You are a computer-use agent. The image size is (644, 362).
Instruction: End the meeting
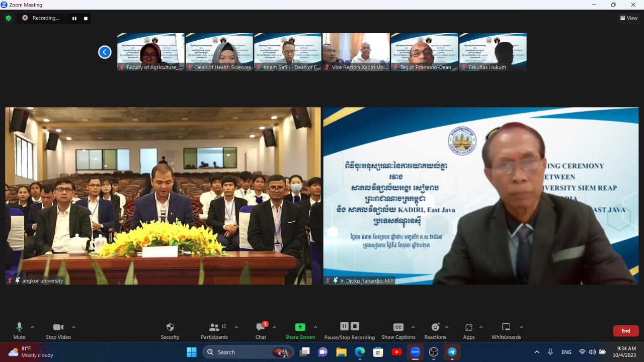click(625, 331)
